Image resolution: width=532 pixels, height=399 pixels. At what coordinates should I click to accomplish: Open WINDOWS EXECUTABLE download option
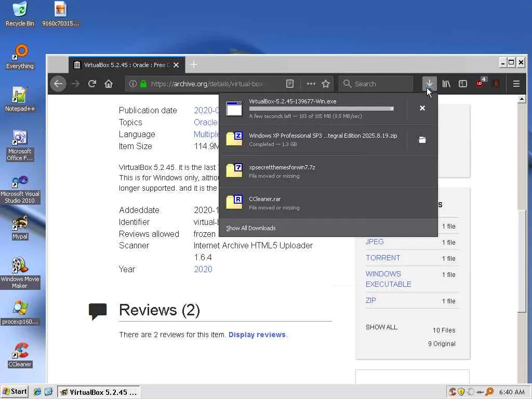pyautogui.click(x=389, y=279)
